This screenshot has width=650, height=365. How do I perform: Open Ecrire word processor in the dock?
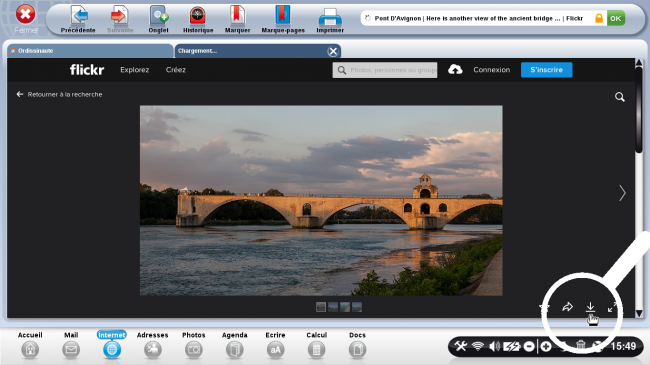pos(275,345)
